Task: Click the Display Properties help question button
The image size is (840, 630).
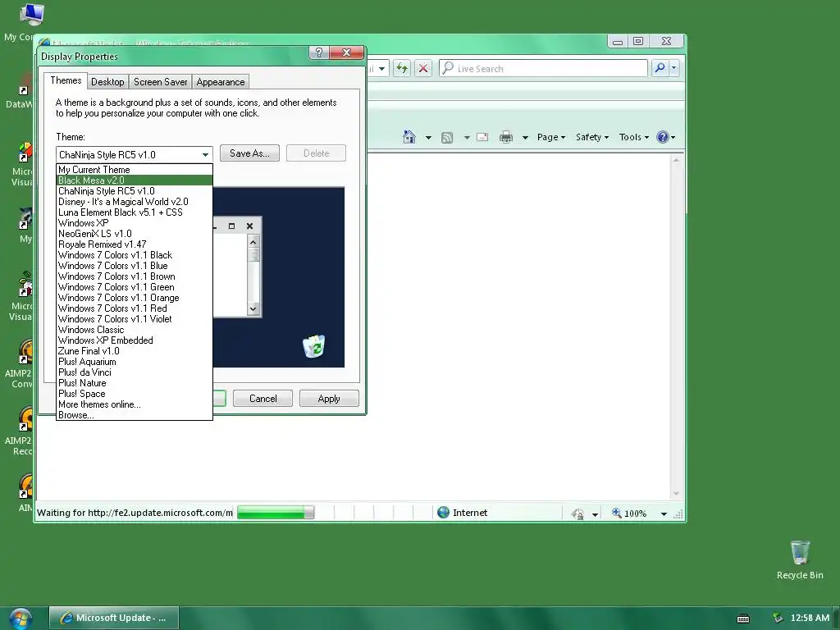Action: 319,52
